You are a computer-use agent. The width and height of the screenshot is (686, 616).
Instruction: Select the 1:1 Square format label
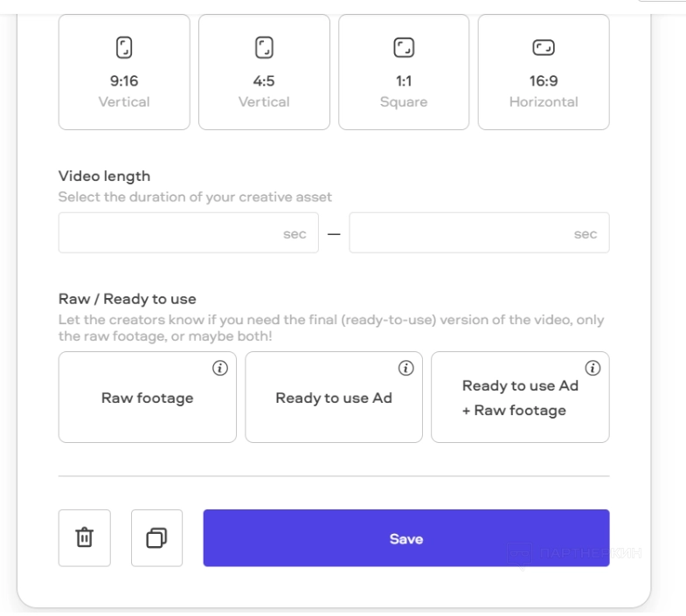coord(404,92)
